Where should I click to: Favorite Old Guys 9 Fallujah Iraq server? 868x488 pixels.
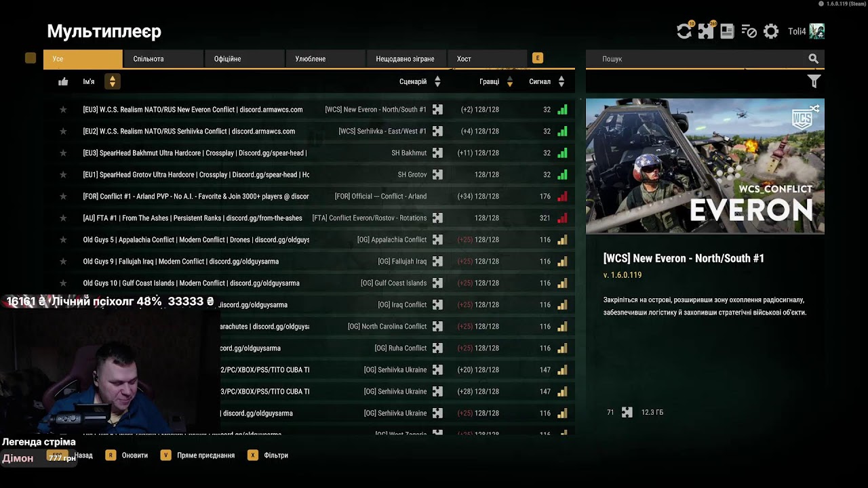[x=63, y=262]
